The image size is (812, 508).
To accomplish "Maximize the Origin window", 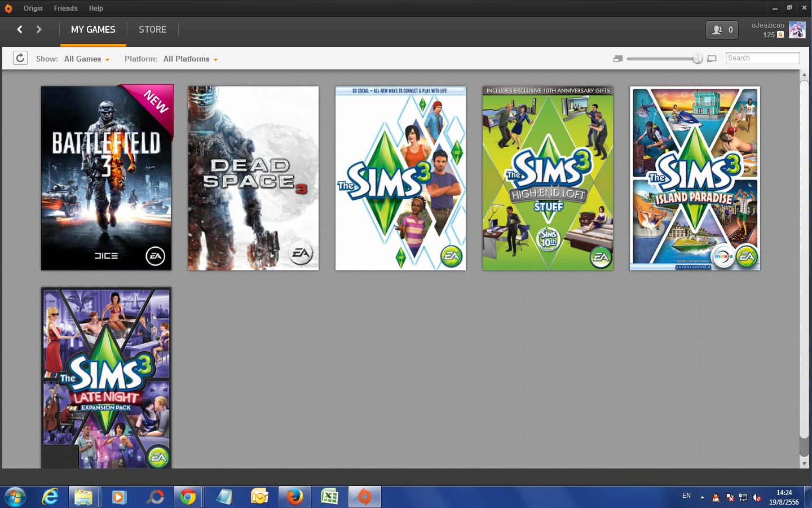I will 789,8.
